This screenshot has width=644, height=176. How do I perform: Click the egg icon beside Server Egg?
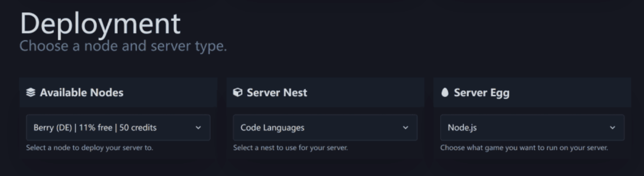[x=445, y=93]
